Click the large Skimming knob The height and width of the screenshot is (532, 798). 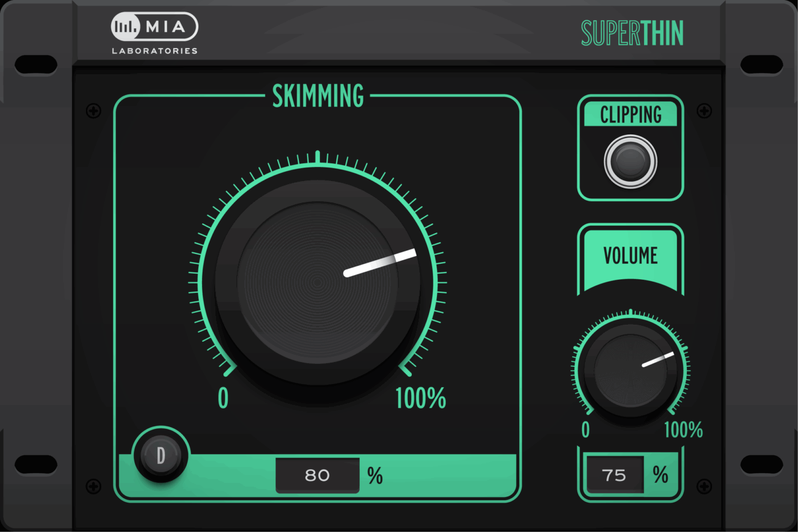[317, 283]
